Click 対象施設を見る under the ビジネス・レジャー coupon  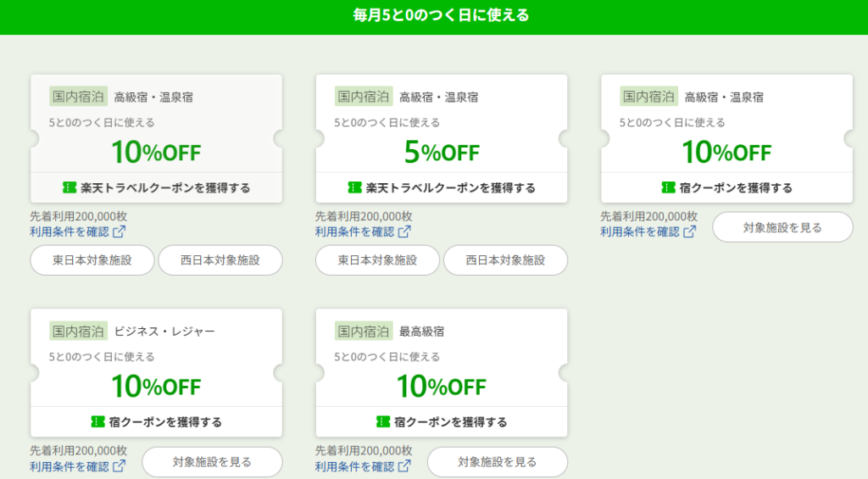tap(212, 462)
